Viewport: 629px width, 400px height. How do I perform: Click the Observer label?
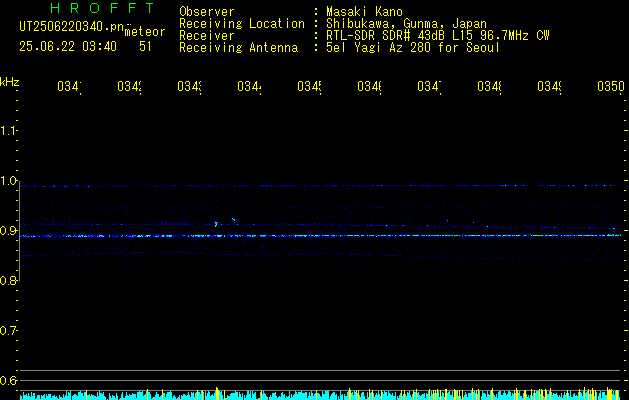click(x=207, y=12)
